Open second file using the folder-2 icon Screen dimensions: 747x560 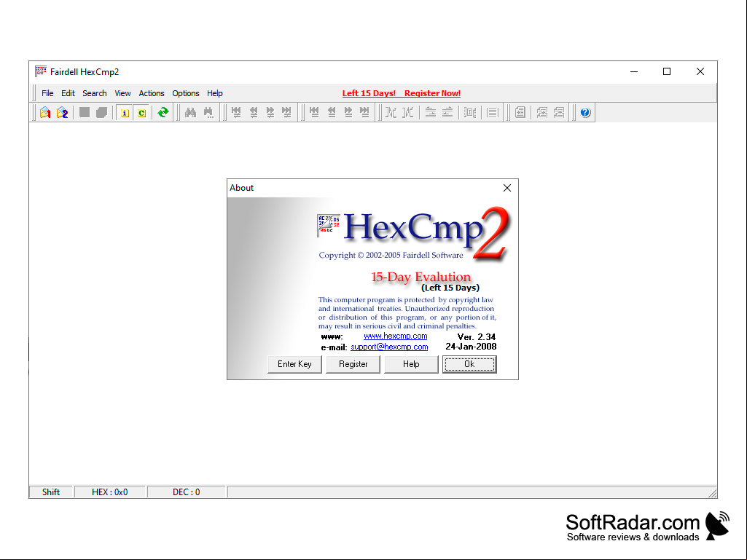tap(63, 112)
